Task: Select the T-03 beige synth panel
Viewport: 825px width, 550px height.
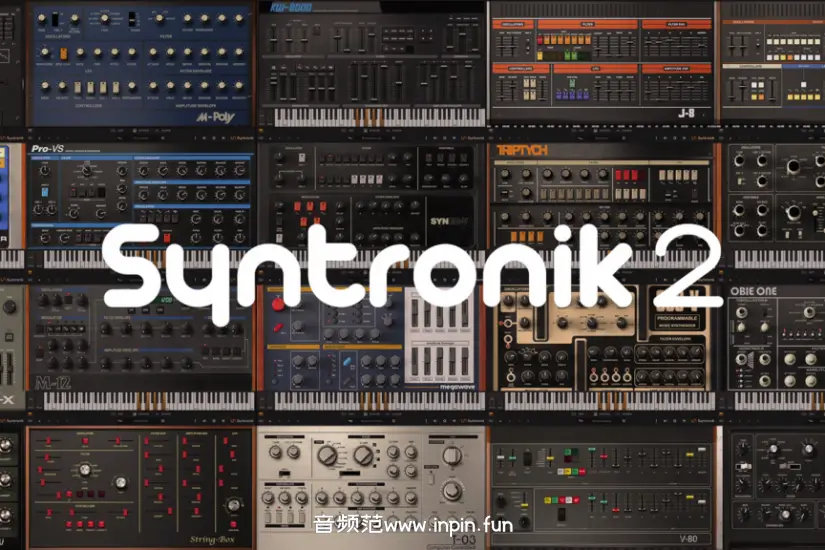Action: tap(371, 488)
